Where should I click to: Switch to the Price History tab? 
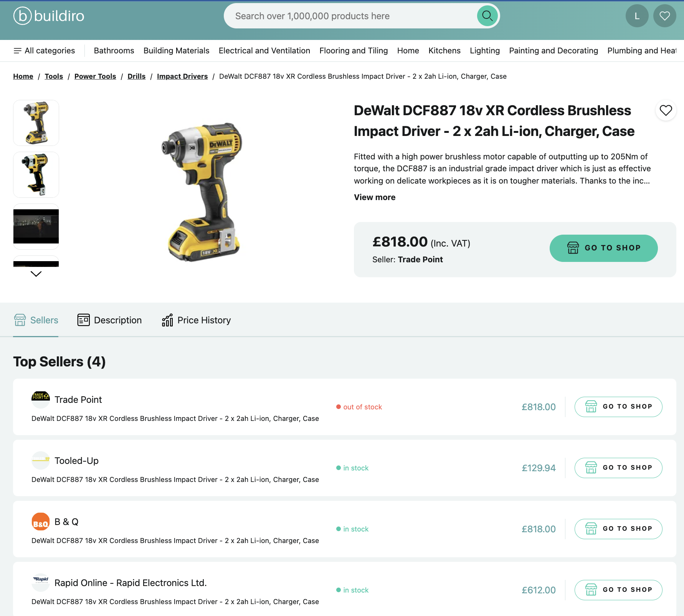[196, 320]
